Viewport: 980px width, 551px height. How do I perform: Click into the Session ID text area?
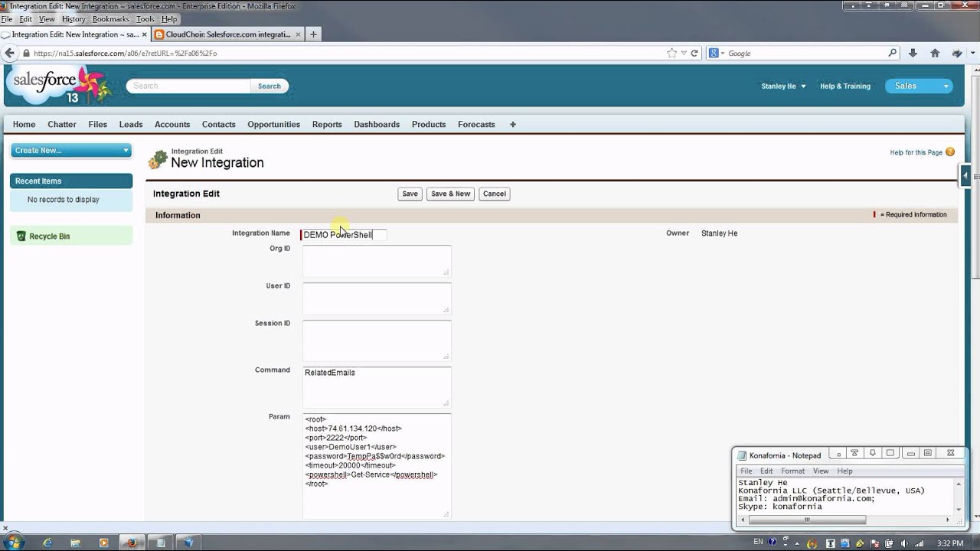(x=377, y=340)
